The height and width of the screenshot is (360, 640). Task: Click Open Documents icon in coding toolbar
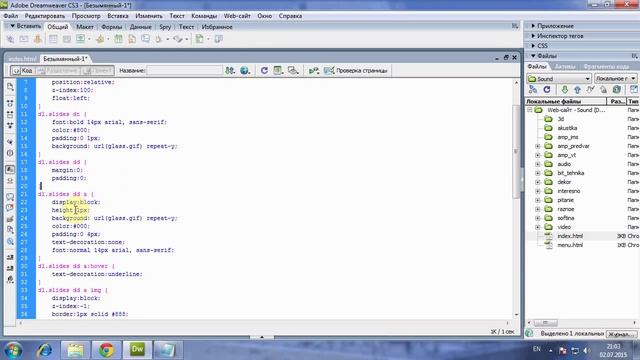click(10, 87)
